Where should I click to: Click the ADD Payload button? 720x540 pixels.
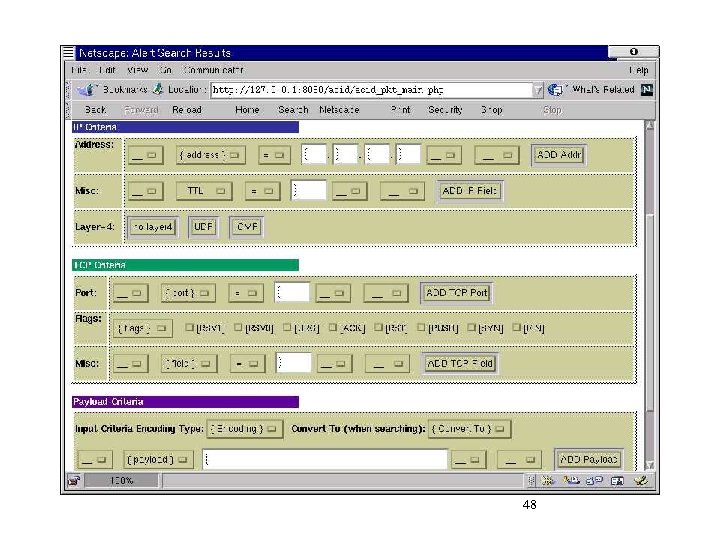click(x=589, y=460)
